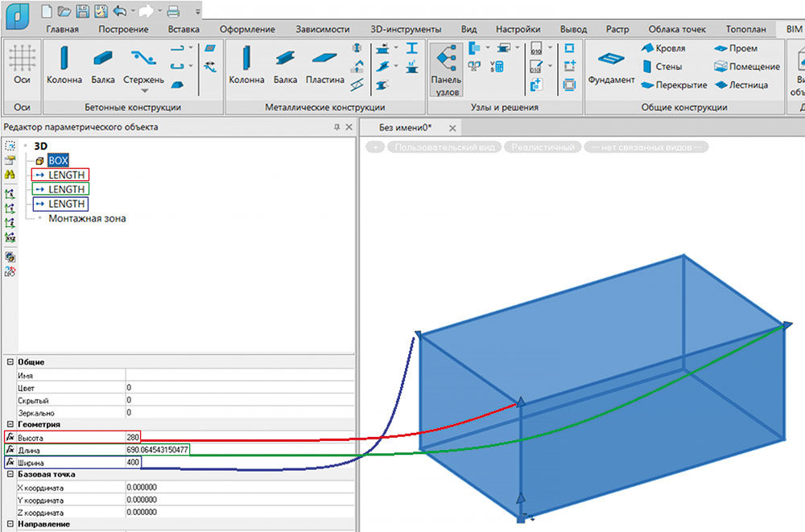Click the Print icon in quick toolbar
The image size is (805, 532).
172,11
